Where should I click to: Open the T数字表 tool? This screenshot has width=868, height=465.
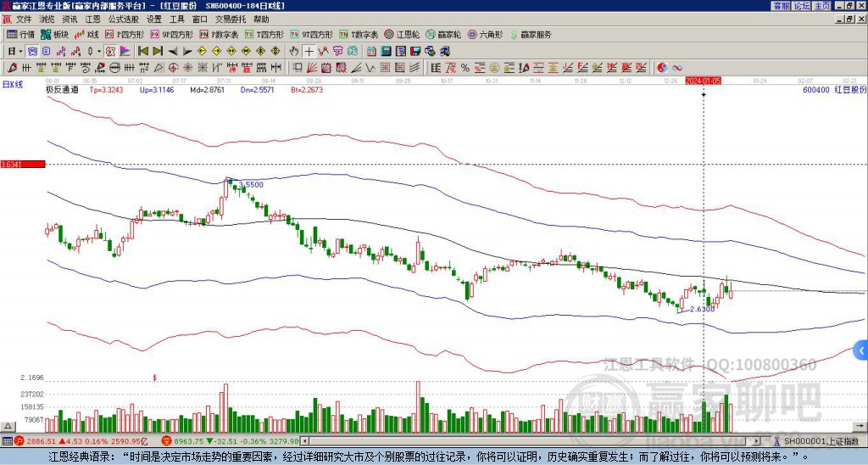point(359,34)
